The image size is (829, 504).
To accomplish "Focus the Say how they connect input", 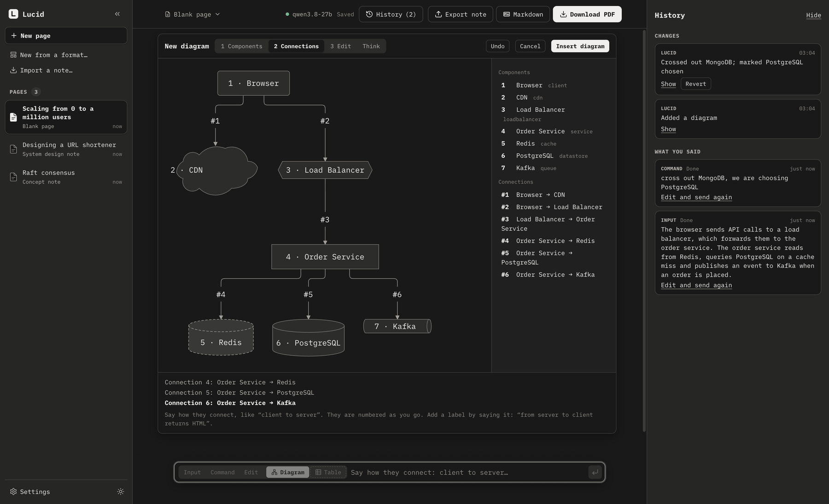I will tap(467, 472).
